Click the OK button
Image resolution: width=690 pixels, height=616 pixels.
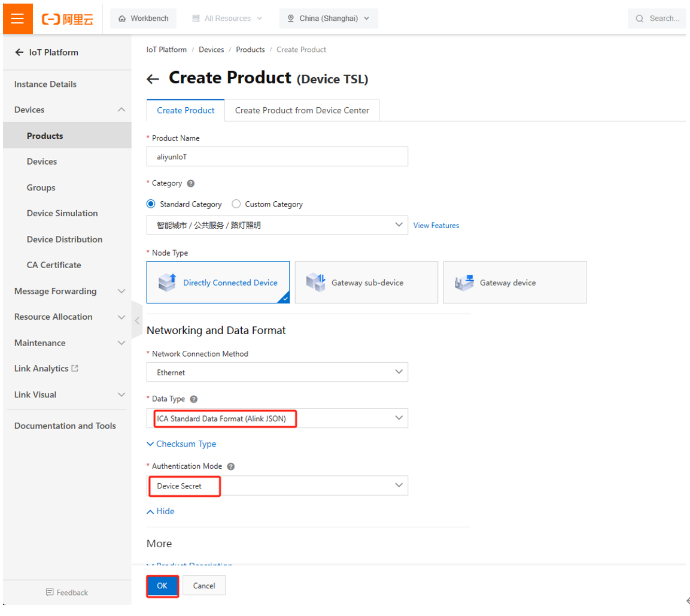(x=162, y=585)
